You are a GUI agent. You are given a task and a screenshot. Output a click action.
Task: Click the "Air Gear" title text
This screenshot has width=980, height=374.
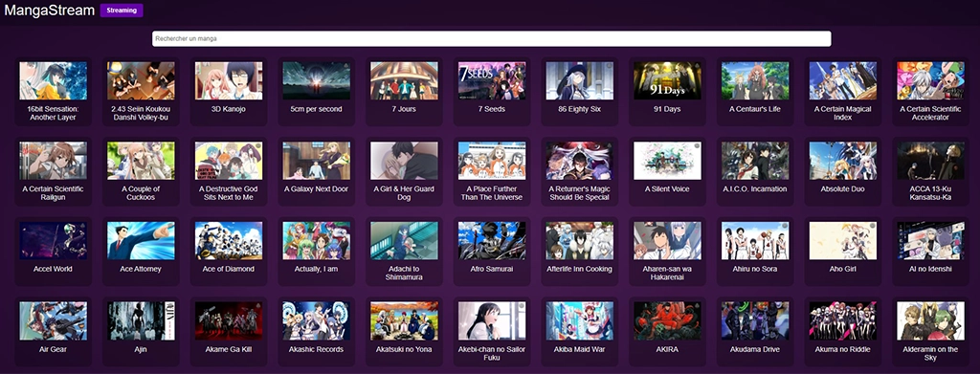tap(54, 350)
